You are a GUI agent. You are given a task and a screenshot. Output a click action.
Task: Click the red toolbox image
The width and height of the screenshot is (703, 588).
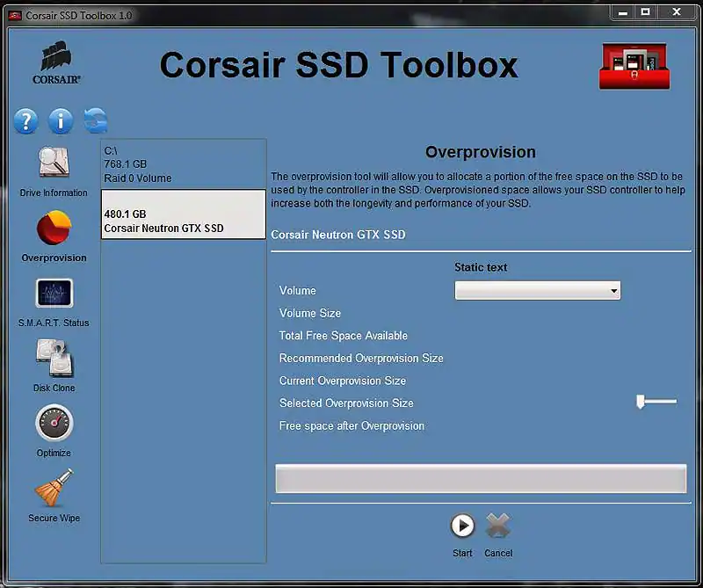tap(634, 66)
